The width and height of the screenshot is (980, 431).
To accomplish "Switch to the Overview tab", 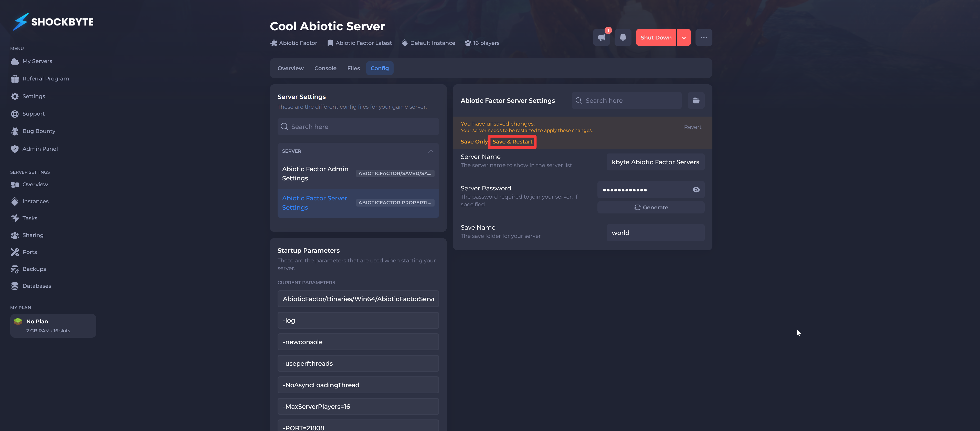I will coord(290,68).
